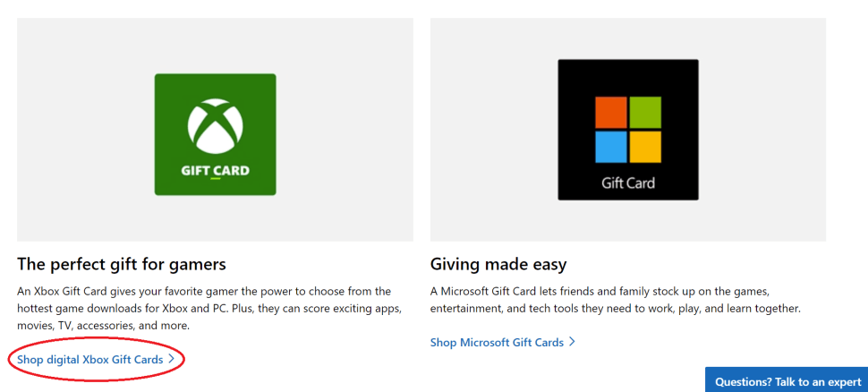Click the Microsoft Gift Card description paragraph
This screenshot has width=868, height=392.
click(x=616, y=300)
